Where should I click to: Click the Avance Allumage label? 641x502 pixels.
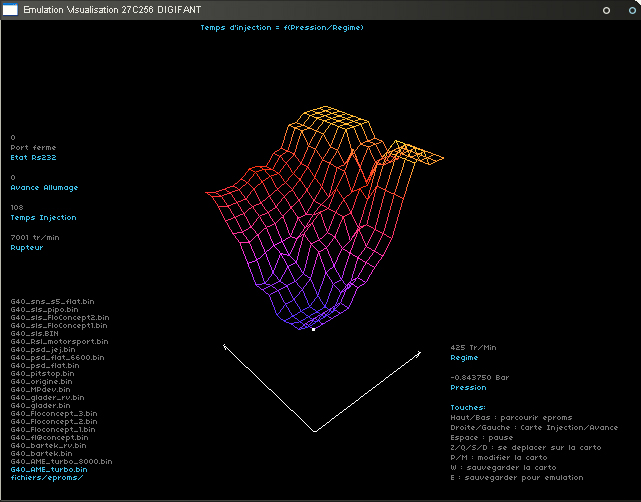pos(44,187)
